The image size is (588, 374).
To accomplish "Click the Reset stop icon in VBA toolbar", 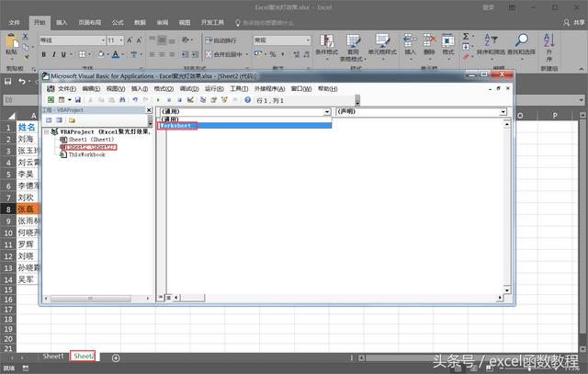I will [x=179, y=100].
